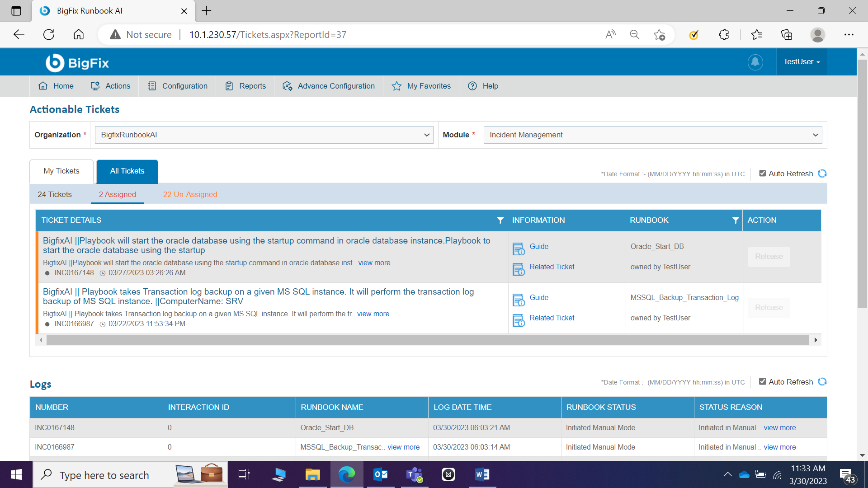
Task: Open Microsoft Teams from the taskbar
Action: pyautogui.click(x=414, y=474)
